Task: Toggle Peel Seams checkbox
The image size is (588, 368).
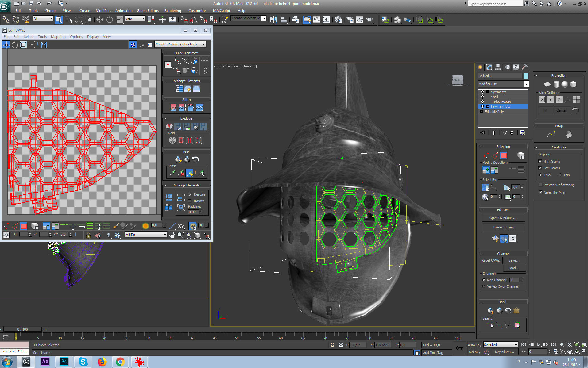Action: (x=540, y=168)
